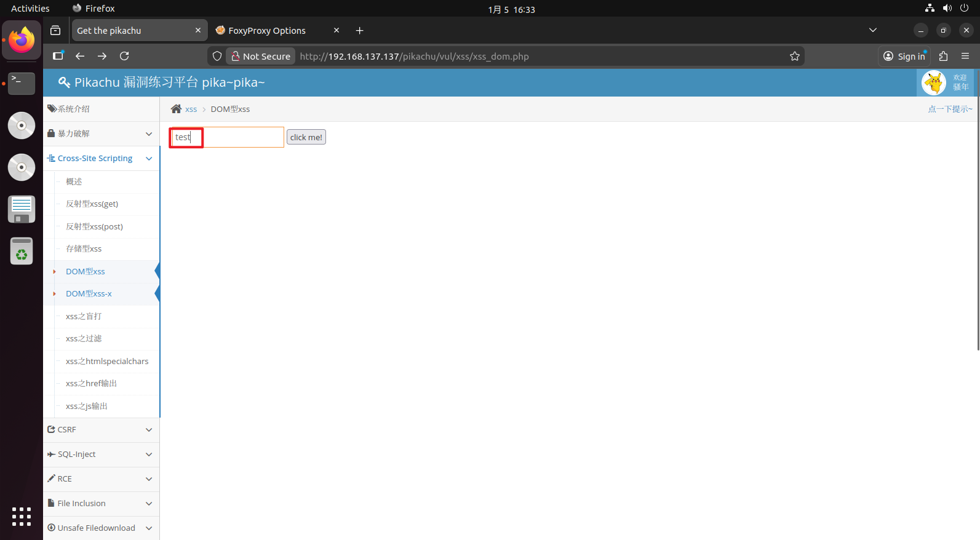Close the FoxyProxy Options tab

coord(337,30)
